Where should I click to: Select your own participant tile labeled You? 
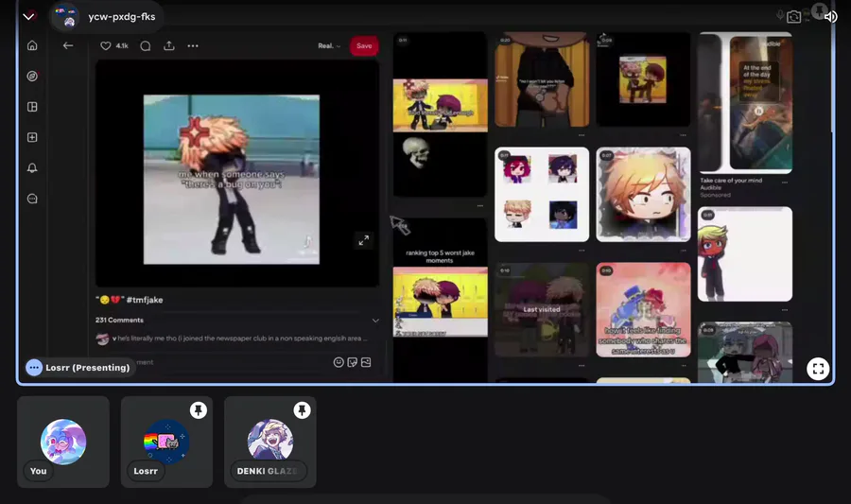pos(63,442)
